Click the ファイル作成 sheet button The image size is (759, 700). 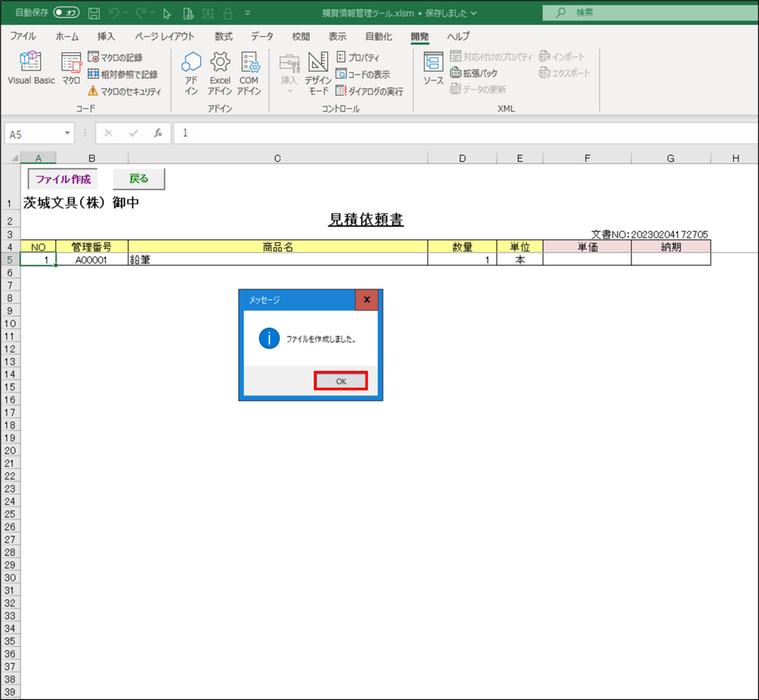(63, 179)
